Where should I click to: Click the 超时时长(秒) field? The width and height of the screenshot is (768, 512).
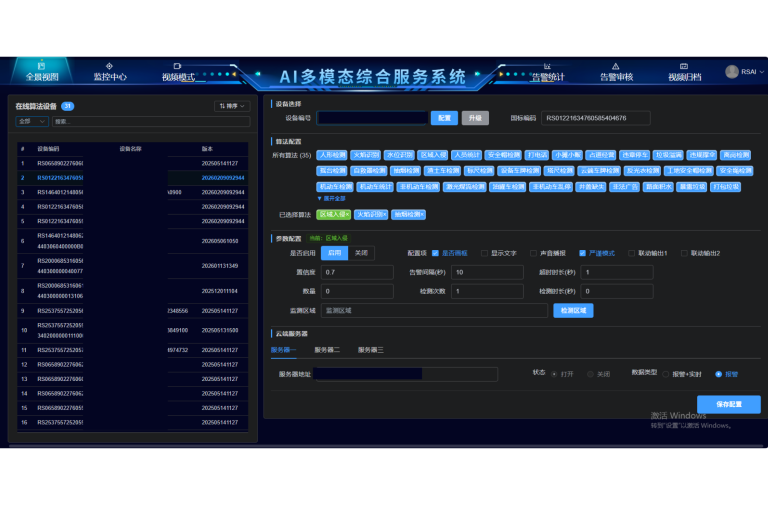[617, 272]
